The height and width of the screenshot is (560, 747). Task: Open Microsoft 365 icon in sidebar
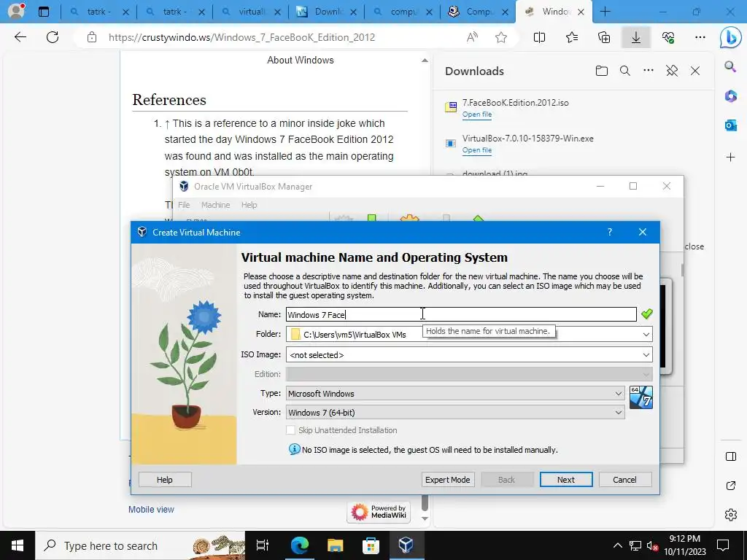tap(730, 96)
